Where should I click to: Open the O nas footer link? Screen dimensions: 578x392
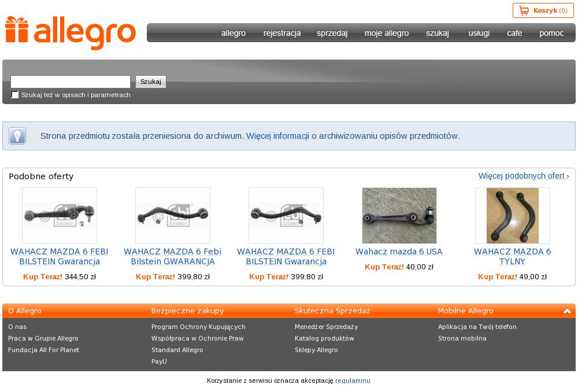[17, 327]
